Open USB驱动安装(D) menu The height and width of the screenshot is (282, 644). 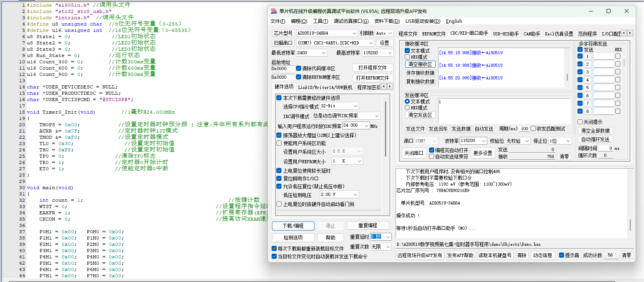pyautogui.click(x=423, y=21)
